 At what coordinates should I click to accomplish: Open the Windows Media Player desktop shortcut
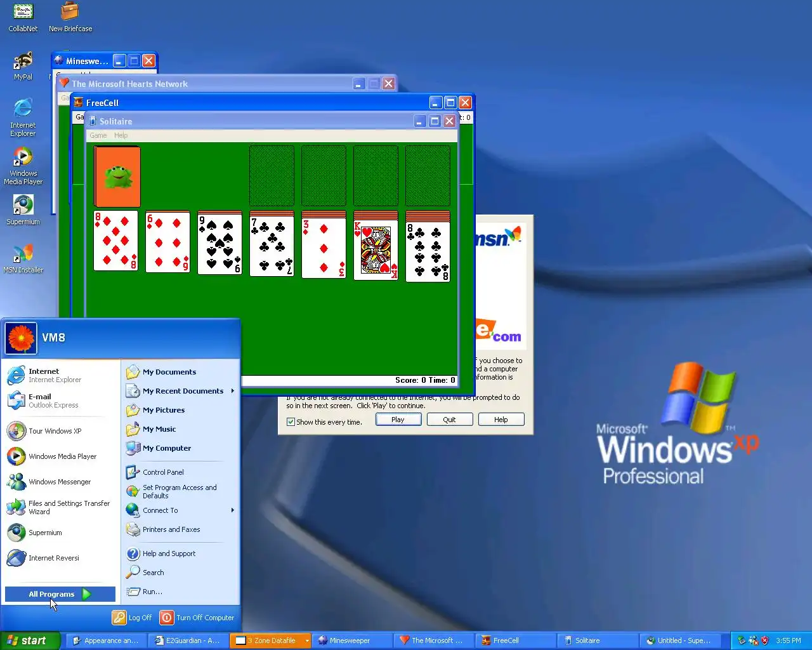[23, 166]
